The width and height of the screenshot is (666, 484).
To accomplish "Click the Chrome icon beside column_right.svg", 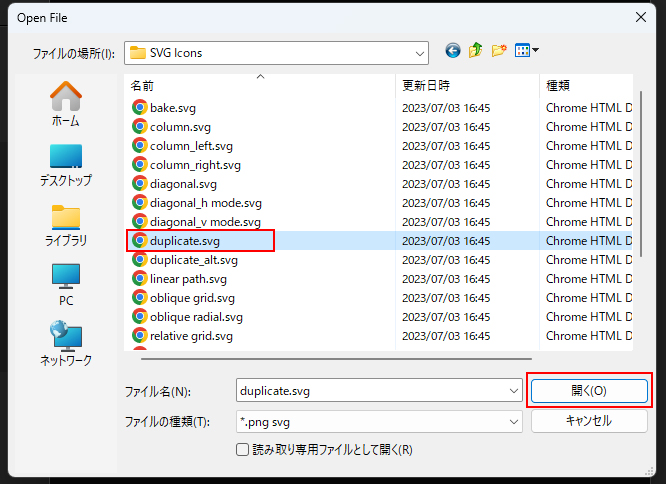I will 139,165.
